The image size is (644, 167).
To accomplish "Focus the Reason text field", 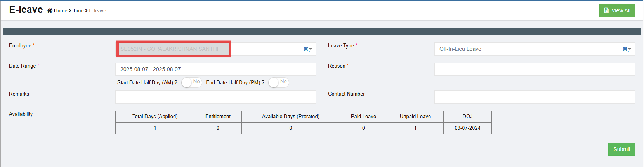I will [535, 69].
